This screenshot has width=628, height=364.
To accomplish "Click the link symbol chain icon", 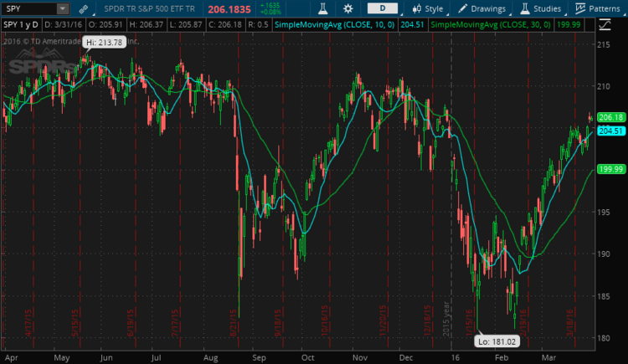I will [81, 8].
